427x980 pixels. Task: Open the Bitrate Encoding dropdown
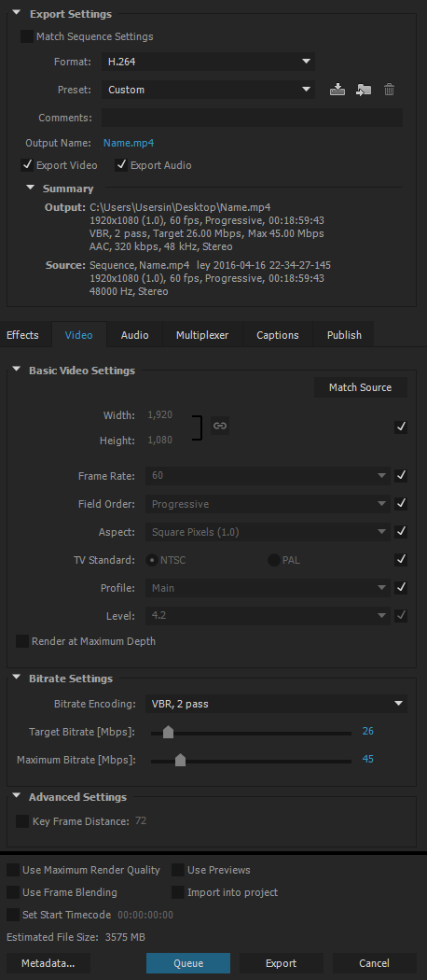pos(276,704)
